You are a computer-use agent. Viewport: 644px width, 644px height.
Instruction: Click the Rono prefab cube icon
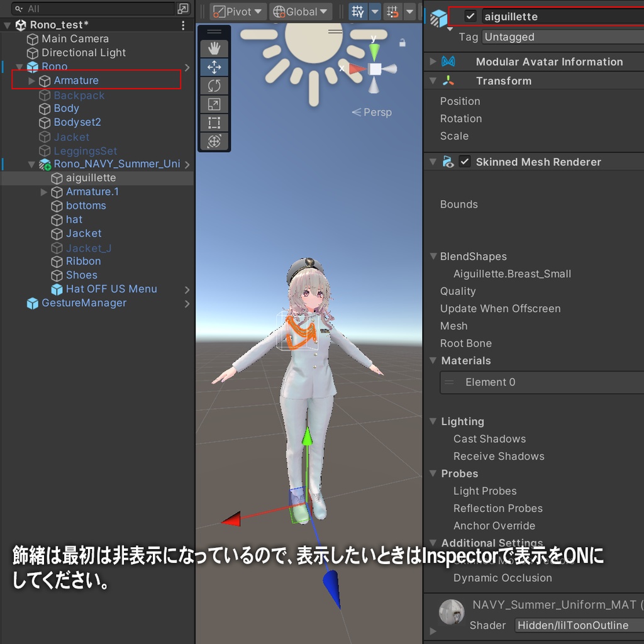click(x=33, y=67)
